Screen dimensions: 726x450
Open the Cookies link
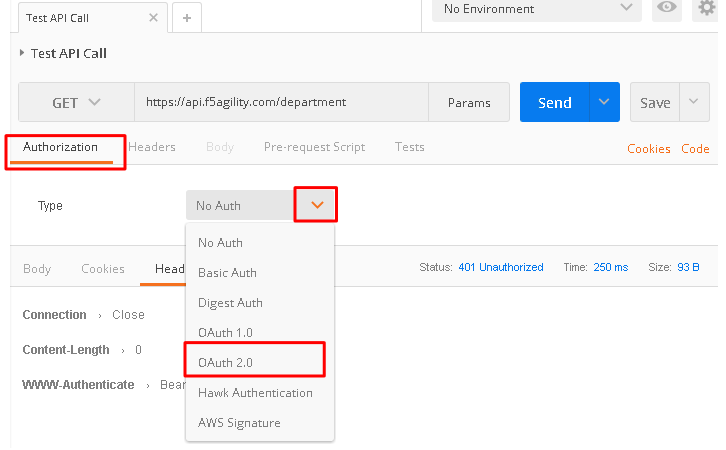click(x=648, y=149)
